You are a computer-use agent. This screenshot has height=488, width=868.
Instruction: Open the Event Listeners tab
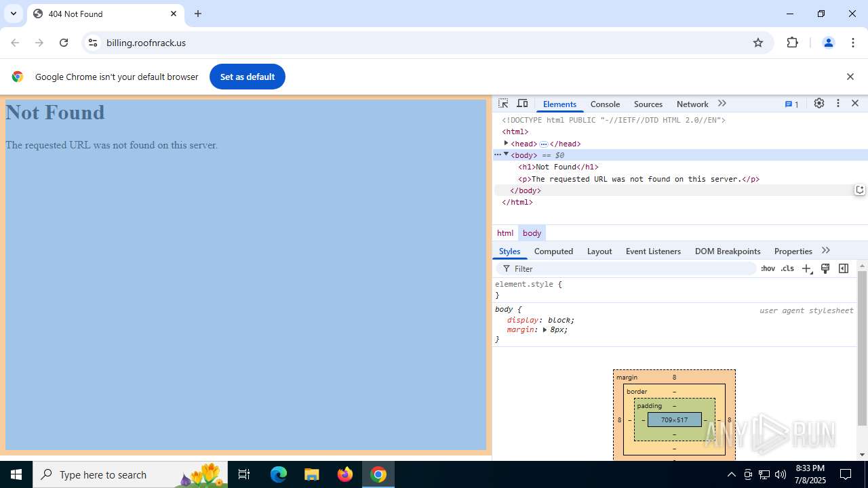pos(653,251)
